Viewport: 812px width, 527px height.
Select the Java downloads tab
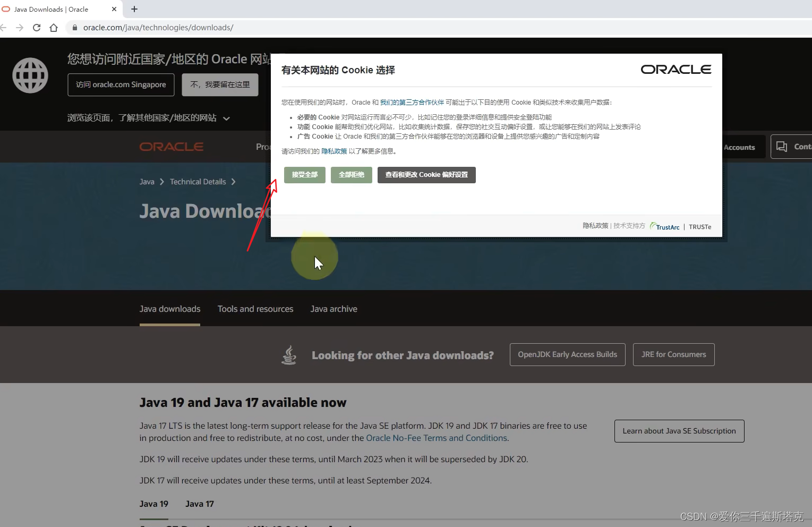[x=170, y=309]
